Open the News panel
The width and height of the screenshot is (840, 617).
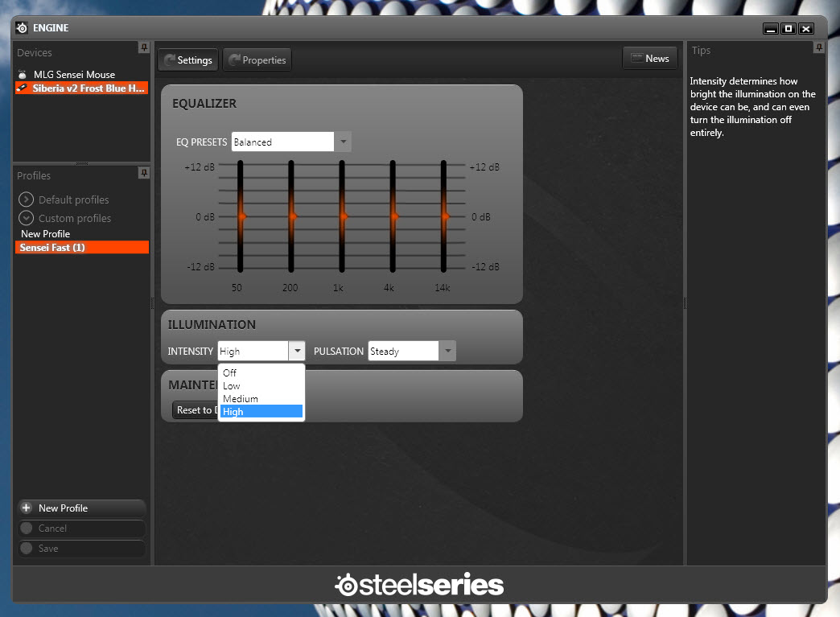pyautogui.click(x=650, y=59)
